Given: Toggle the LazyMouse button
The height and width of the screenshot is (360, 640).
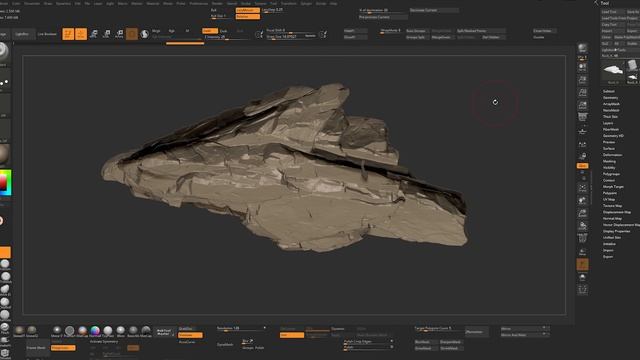Looking at the screenshot, I should coord(247,10).
